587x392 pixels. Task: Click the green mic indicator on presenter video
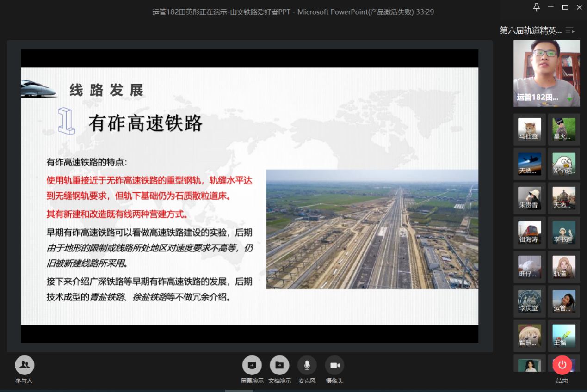coord(570,98)
